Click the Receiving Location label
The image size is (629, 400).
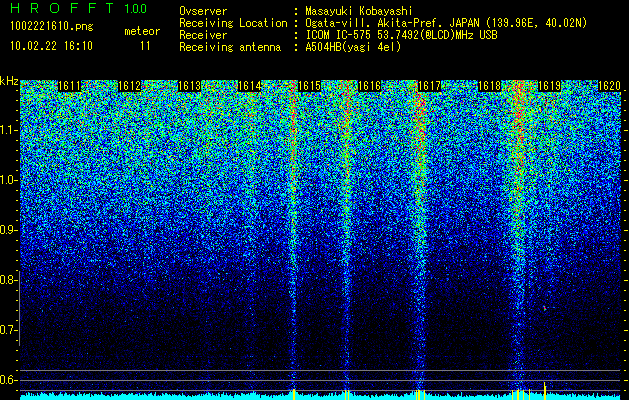tap(233, 23)
